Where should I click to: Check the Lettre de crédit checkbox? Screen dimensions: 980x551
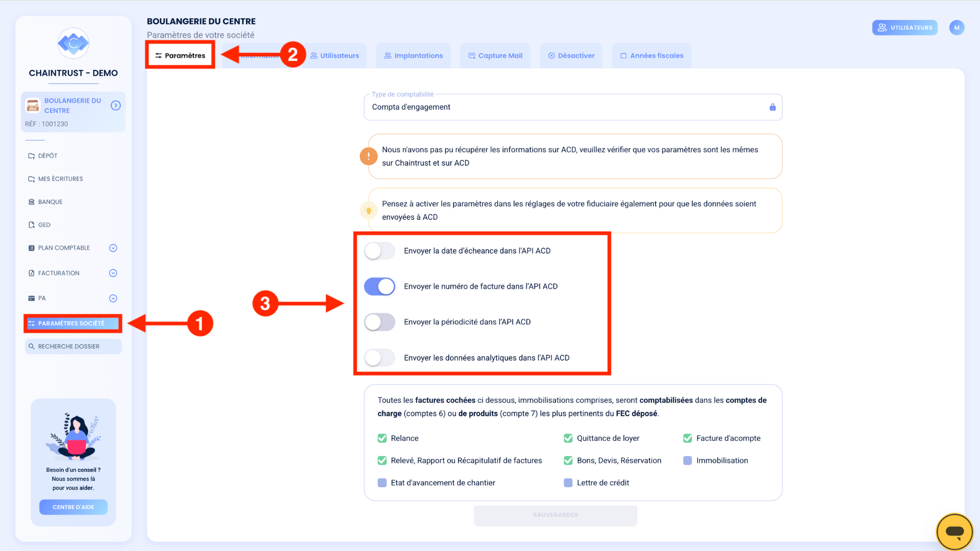click(568, 483)
